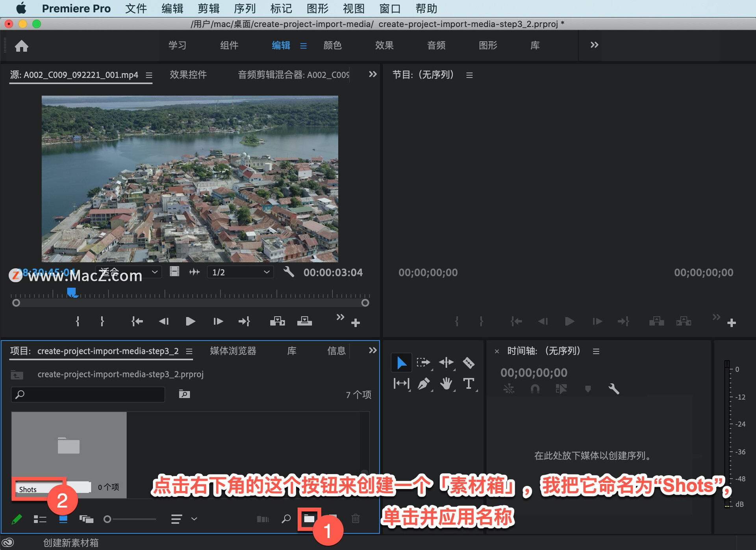This screenshot has width=756, height=550.
Task: Open playback resolution 1/2 dropdown
Action: pos(240,272)
